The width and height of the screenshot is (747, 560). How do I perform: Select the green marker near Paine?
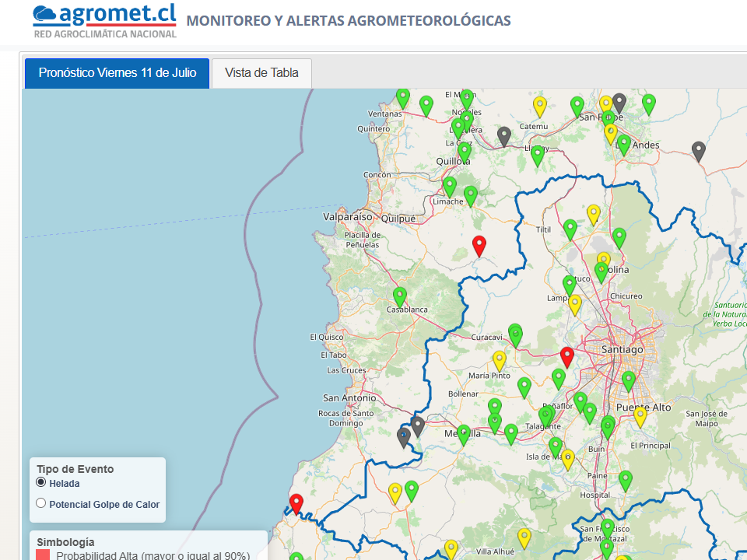[x=626, y=480]
